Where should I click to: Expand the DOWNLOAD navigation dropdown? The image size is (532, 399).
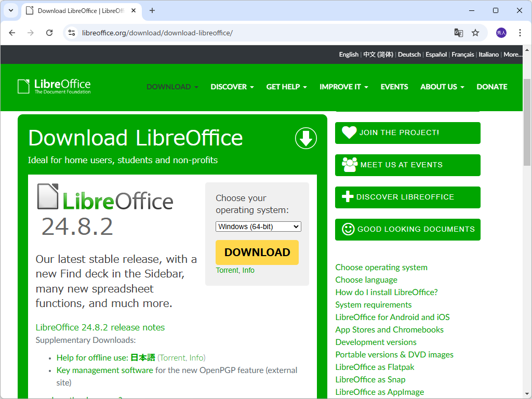point(172,87)
